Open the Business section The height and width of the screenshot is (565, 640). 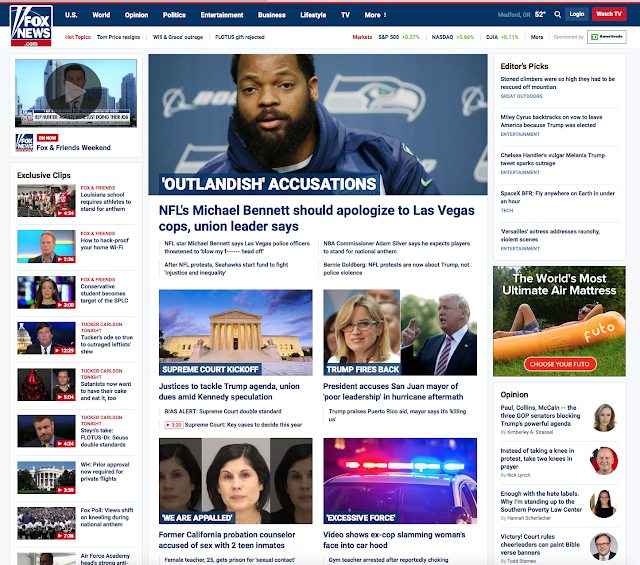click(x=271, y=15)
